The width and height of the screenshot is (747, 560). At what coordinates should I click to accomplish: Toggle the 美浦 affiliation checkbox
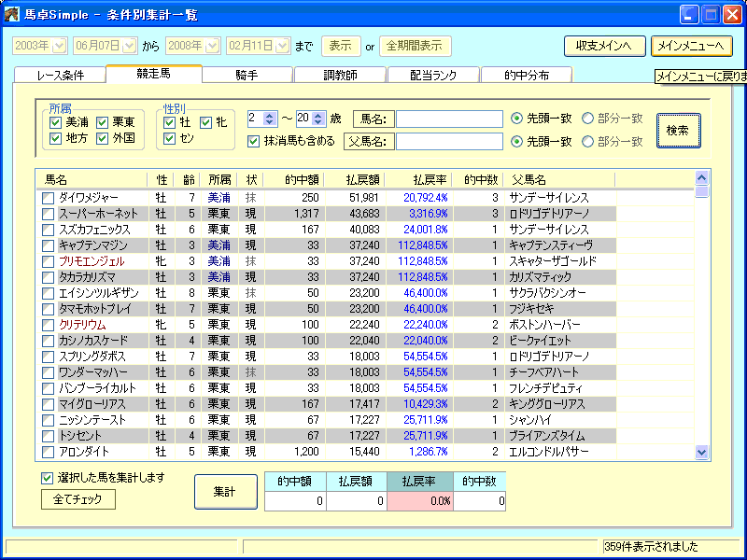click(56, 123)
